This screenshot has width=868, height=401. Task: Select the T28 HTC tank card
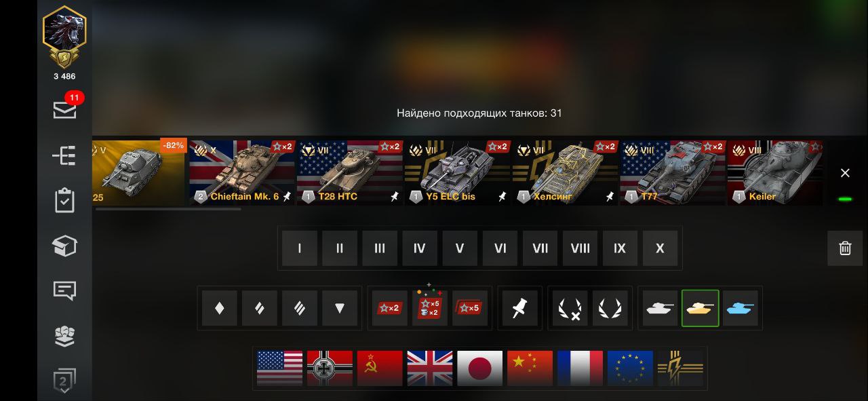point(350,173)
